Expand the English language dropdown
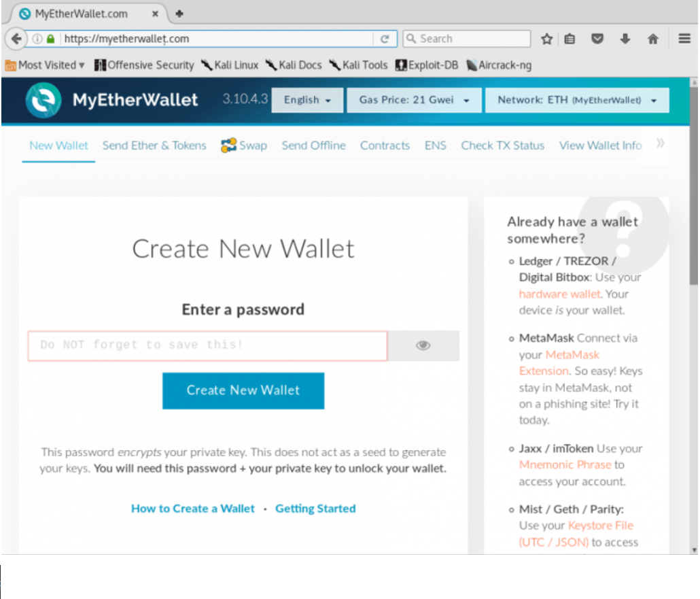This screenshot has height=599, width=700. pyautogui.click(x=307, y=100)
